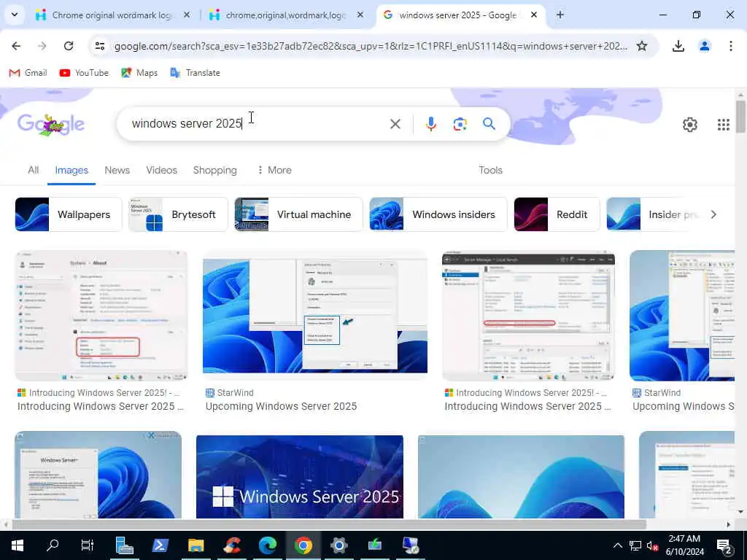747x560 pixels.
Task: Open taskbar search magnifier
Action: tap(53, 545)
